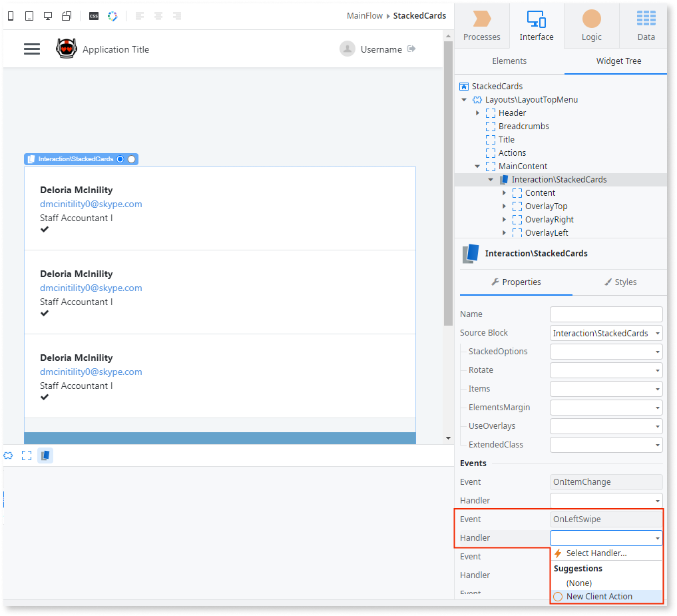Open the CSS editor
677x616 pixels.
(93, 15)
